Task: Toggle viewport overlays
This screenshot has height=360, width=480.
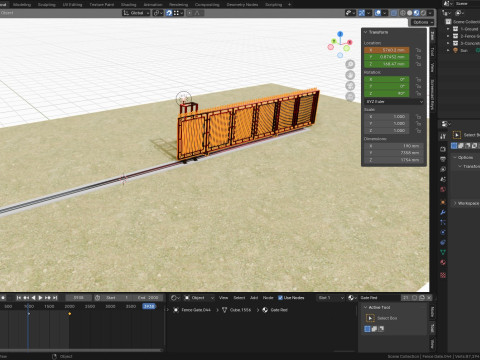Action: 378,13
